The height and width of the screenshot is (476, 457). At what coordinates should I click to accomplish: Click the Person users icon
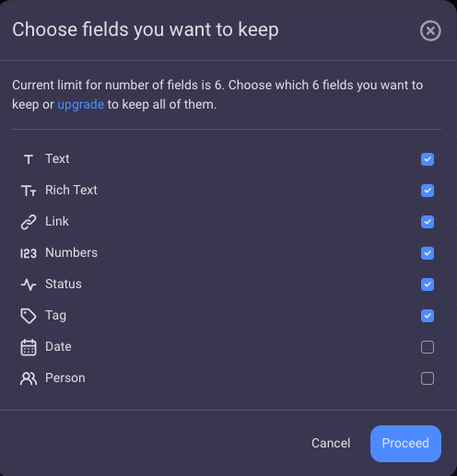click(x=29, y=378)
